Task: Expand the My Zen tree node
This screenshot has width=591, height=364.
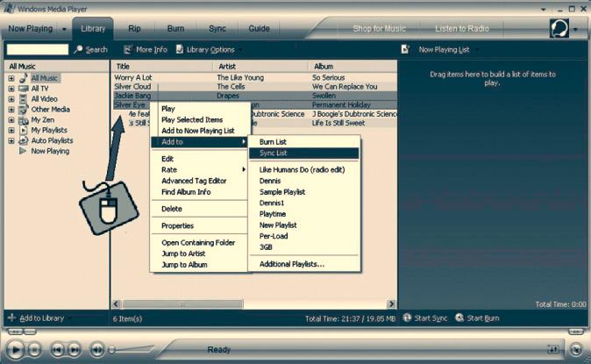Action: [x=11, y=120]
